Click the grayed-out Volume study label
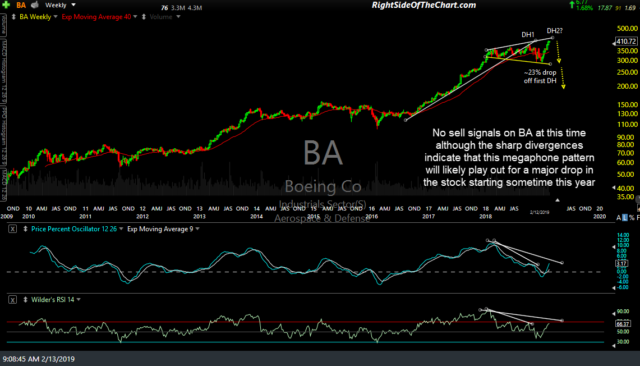The width and height of the screenshot is (640, 366). [x=160, y=17]
